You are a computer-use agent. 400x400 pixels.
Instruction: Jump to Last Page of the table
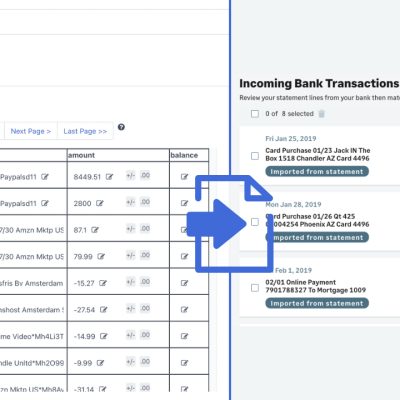pos(85,131)
